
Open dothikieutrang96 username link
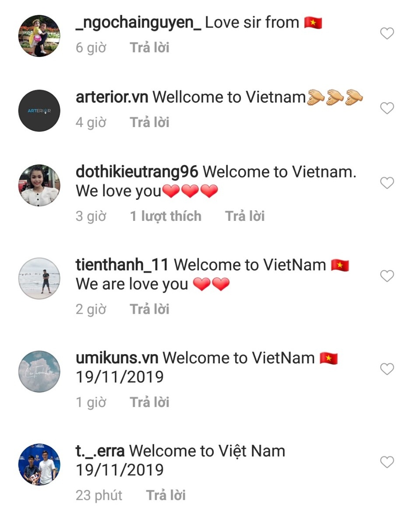tap(137, 172)
